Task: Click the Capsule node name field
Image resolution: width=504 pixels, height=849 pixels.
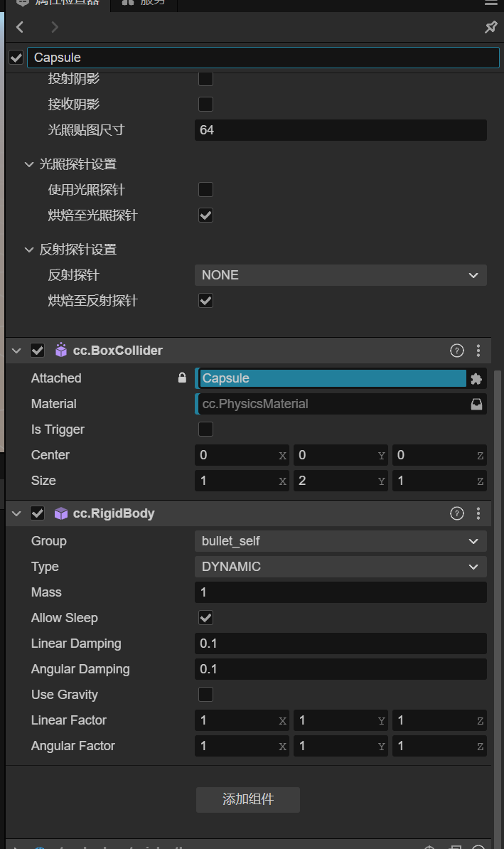Action: pyautogui.click(x=263, y=58)
